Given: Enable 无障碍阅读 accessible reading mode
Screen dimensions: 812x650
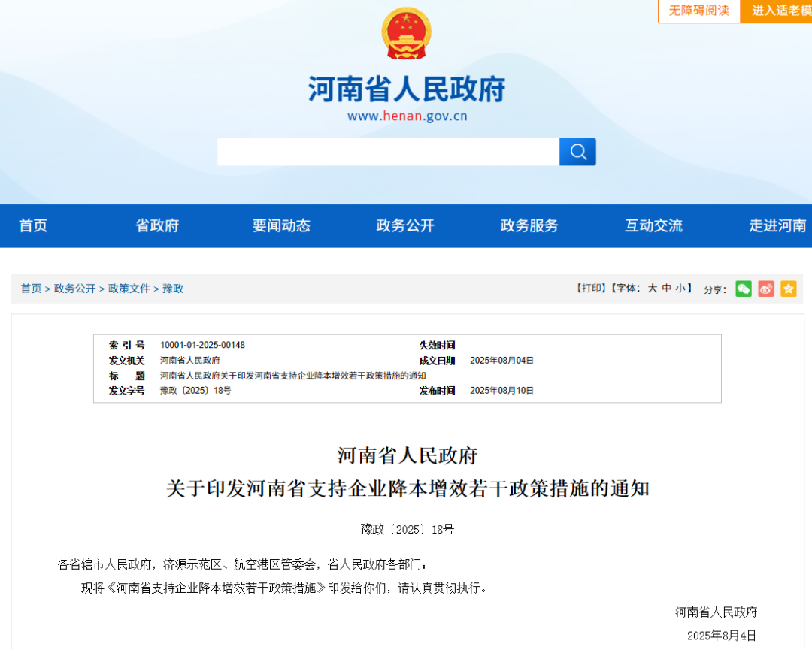Looking at the screenshot, I should click(x=698, y=11).
